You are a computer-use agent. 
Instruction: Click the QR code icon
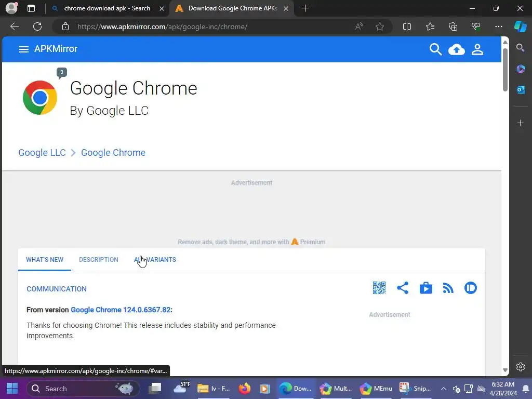coord(379,288)
